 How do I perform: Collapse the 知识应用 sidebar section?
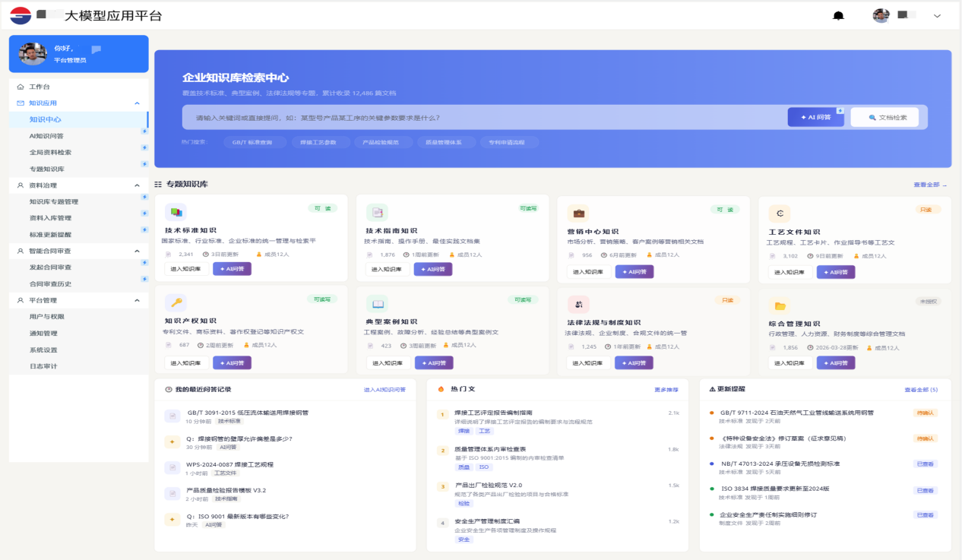(137, 103)
